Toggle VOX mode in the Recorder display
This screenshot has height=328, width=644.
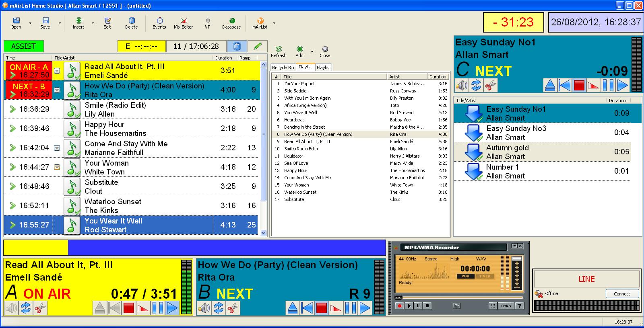point(465,276)
